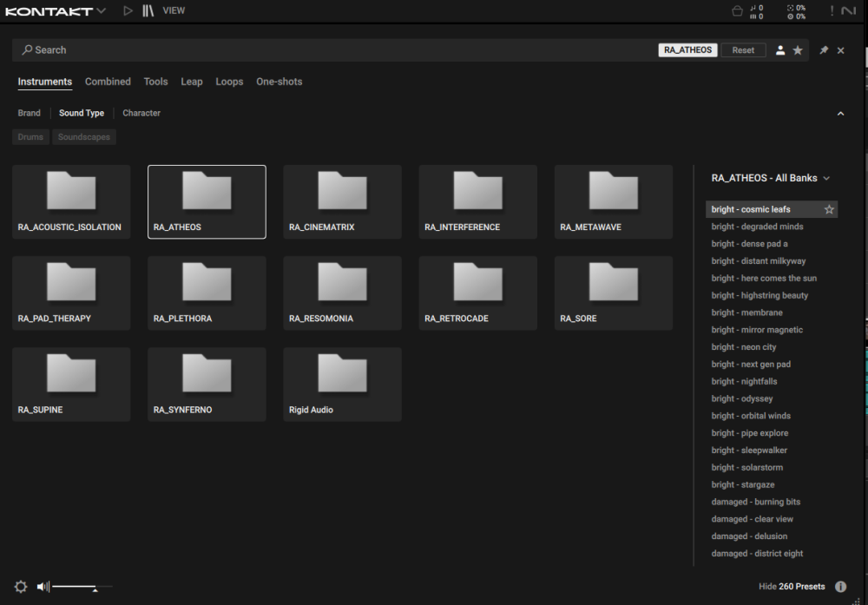Open the RA_CINEMATRIX folder
Image resolution: width=868 pixels, height=605 pixels.
point(343,202)
